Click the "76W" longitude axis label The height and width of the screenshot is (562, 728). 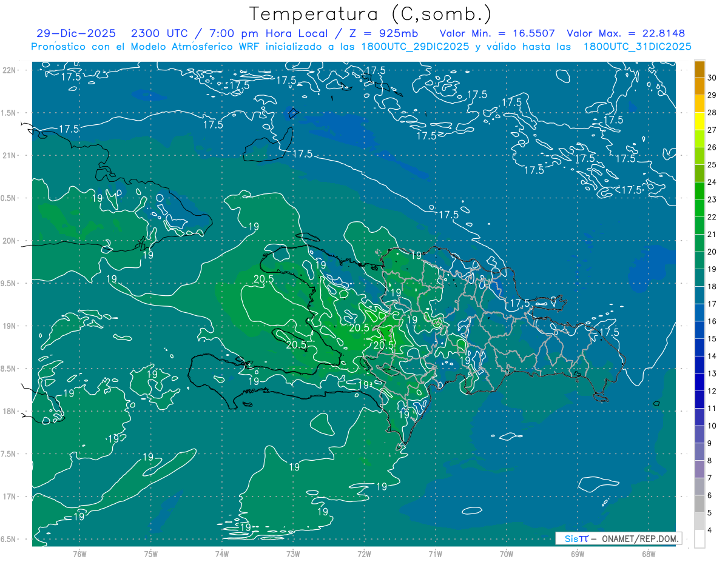(79, 554)
